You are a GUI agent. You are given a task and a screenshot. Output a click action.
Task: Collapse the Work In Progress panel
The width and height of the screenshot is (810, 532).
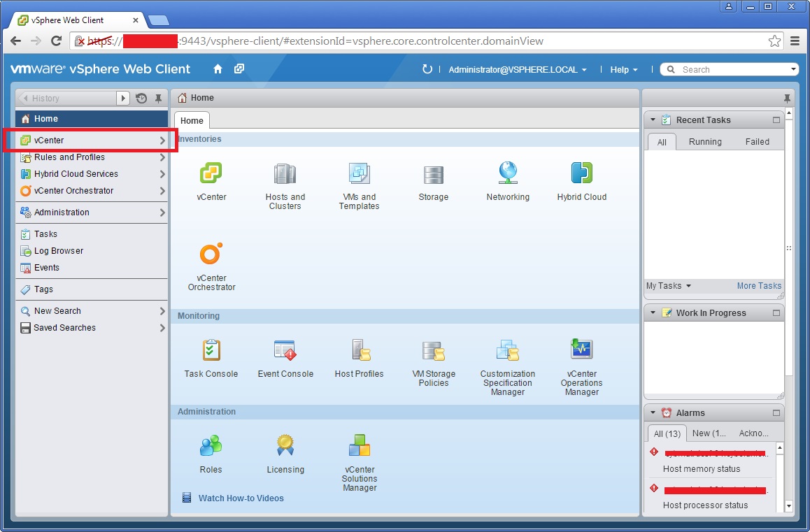[653, 312]
